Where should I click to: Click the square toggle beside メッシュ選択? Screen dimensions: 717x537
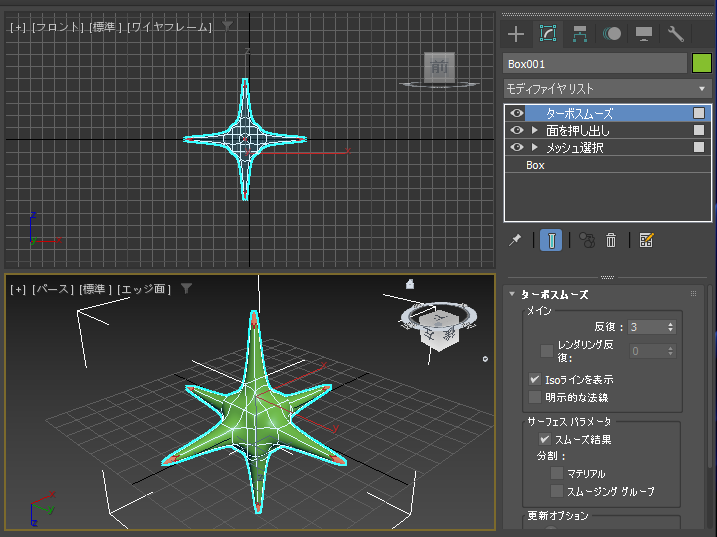click(699, 147)
